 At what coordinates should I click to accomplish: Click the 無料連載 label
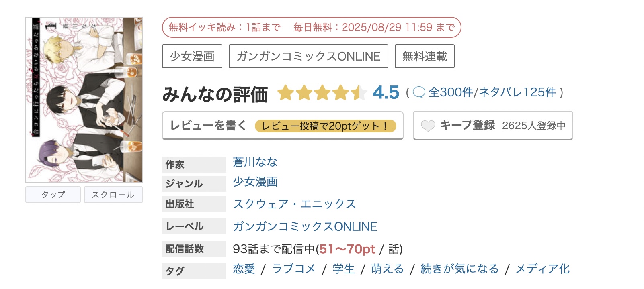[424, 56]
